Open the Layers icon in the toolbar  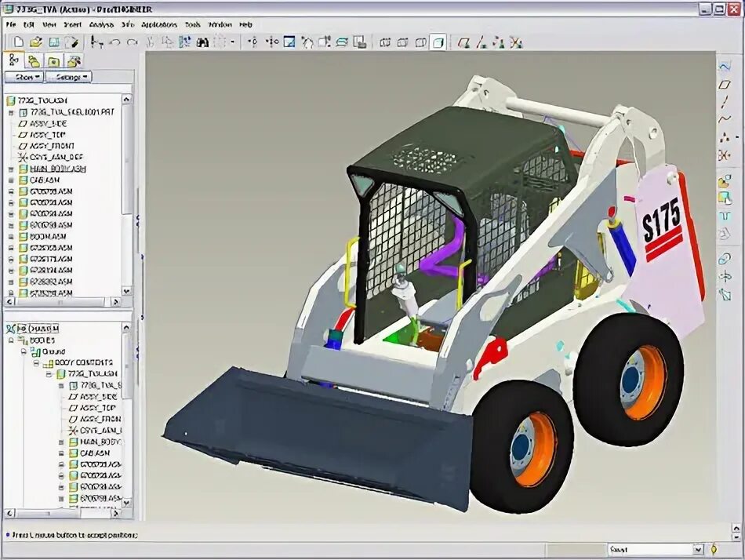[342, 43]
